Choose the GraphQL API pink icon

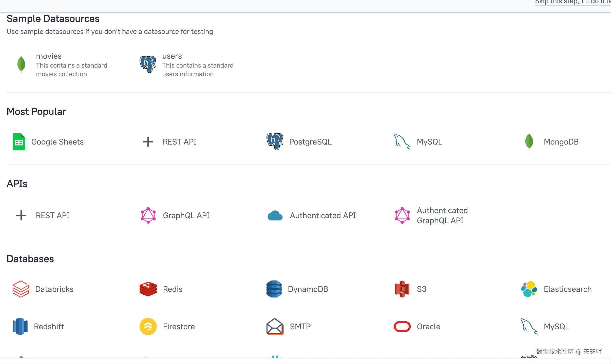(148, 215)
